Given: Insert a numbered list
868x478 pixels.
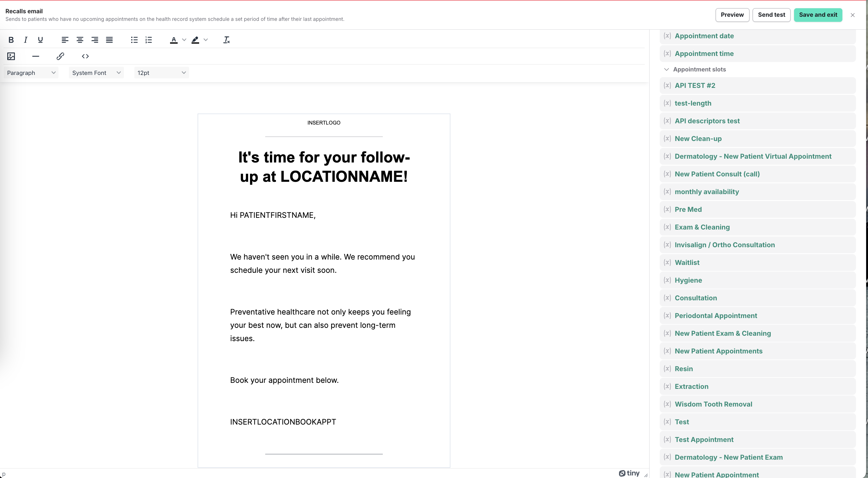Looking at the screenshot, I should pyautogui.click(x=149, y=40).
